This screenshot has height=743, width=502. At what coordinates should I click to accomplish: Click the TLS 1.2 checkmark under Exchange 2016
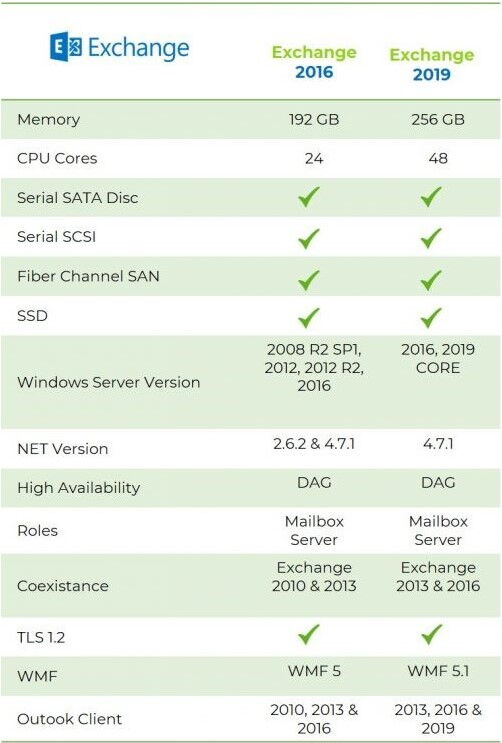coord(309,634)
